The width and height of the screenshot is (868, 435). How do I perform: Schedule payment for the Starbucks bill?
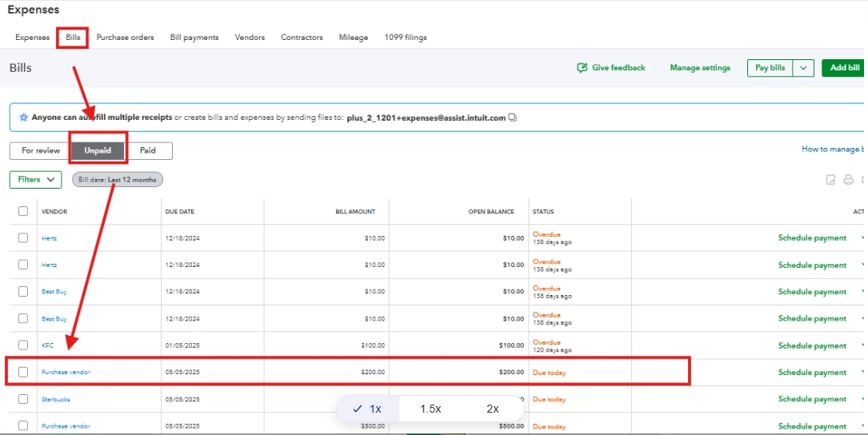click(x=812, y=399)
